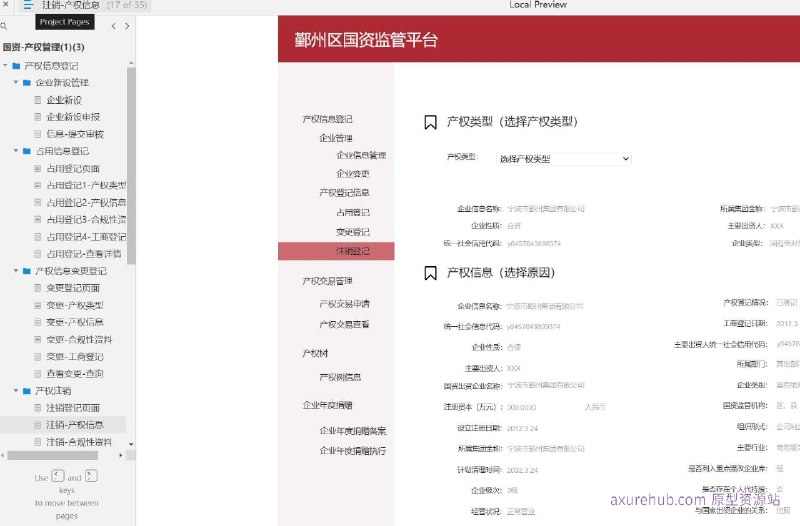800x526 pixels.
Task: Click the 注销-产权信息 page title in top bar
Action: [x=70, y=5]
